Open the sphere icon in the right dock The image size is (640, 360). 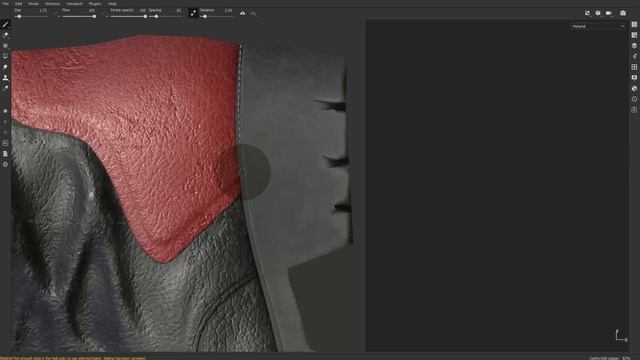[634, 88]
